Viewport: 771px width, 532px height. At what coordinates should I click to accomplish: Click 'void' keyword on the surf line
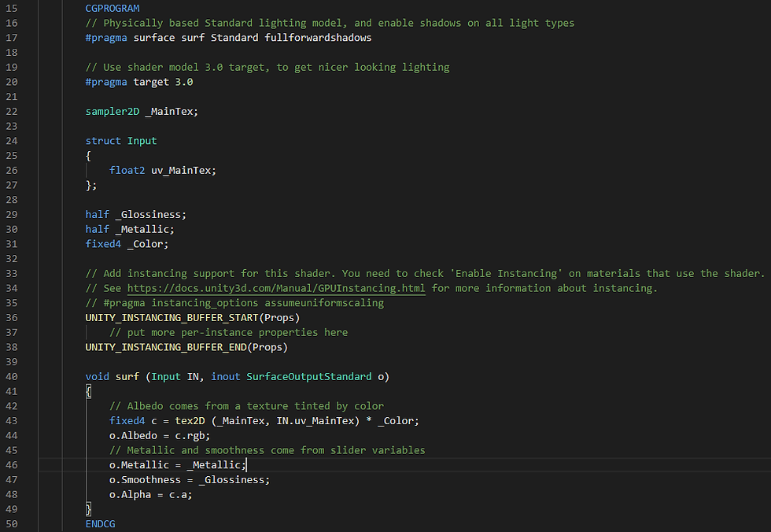click(97, 377)
